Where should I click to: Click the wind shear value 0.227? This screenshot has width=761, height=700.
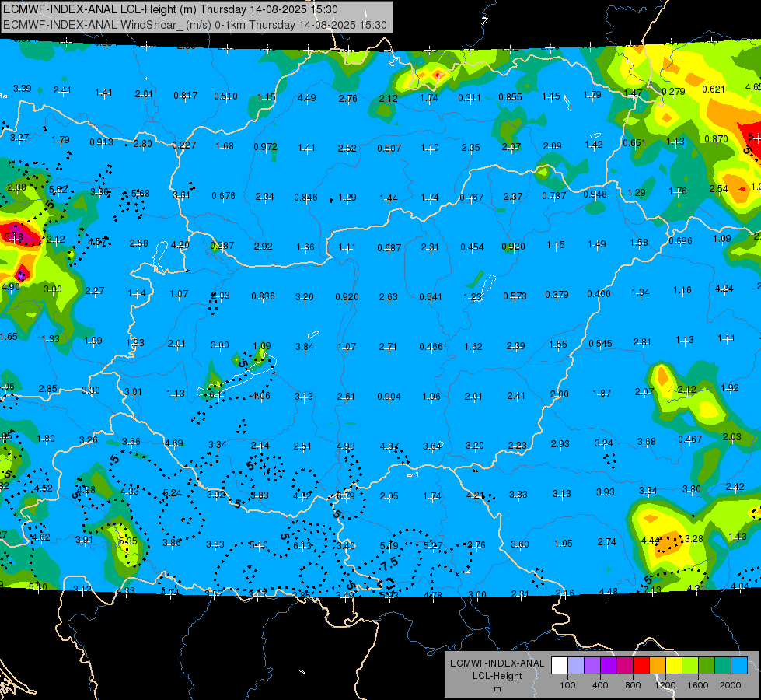(x=184, y=145)
